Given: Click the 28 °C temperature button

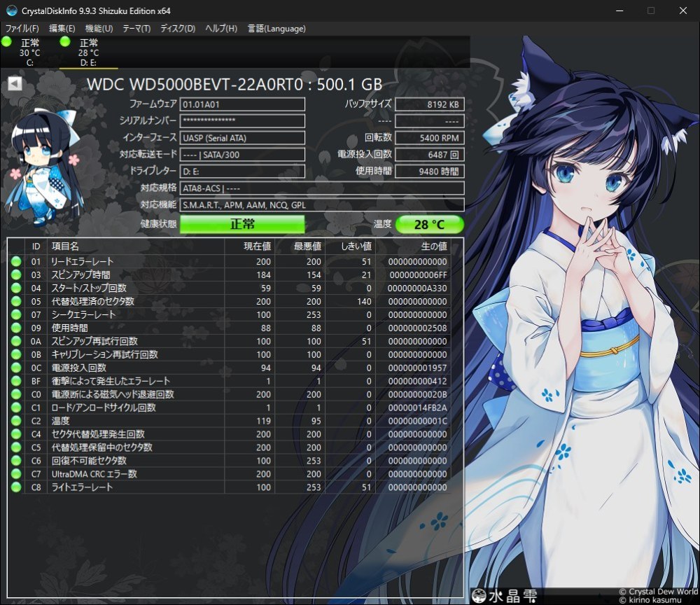Looking at the screenshot, I should (430, 224).
